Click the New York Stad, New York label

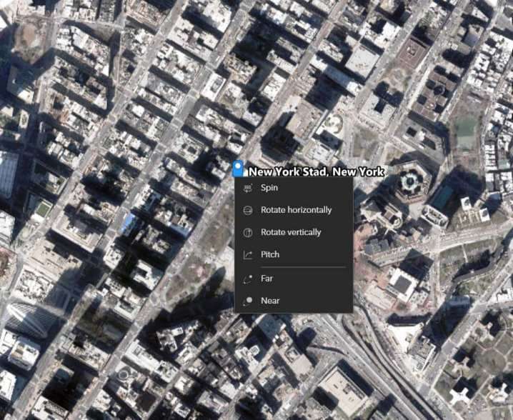pyautogui.click(x=317, y=171)
